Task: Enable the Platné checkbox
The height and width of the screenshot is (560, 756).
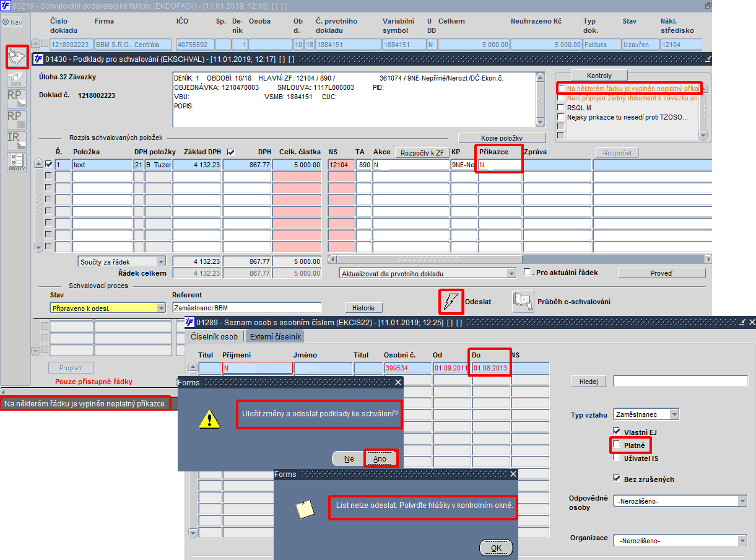Action: coord(617,445)
